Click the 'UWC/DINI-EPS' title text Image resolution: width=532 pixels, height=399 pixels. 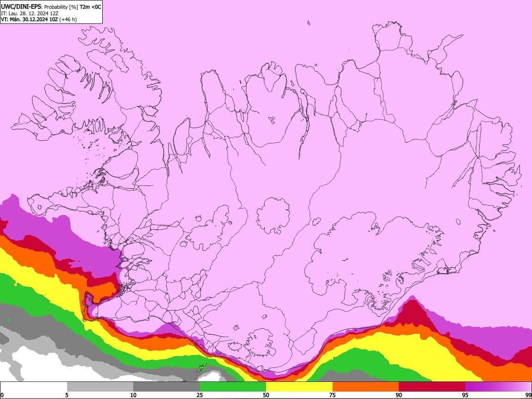coord(20,7)
